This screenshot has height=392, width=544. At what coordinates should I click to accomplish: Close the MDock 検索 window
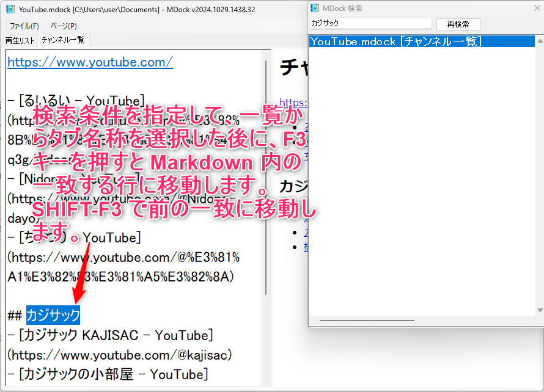tap(537, 7)
